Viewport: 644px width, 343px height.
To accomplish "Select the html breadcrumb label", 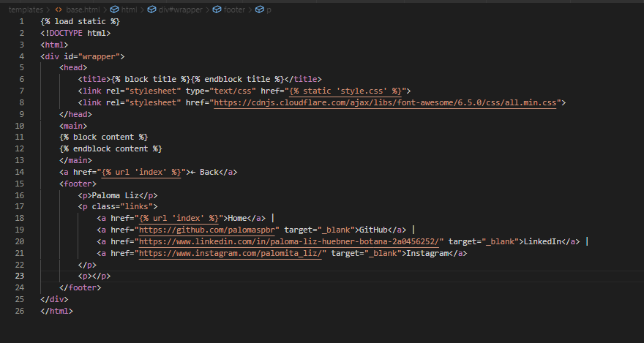I will click(x=129, y=10).
